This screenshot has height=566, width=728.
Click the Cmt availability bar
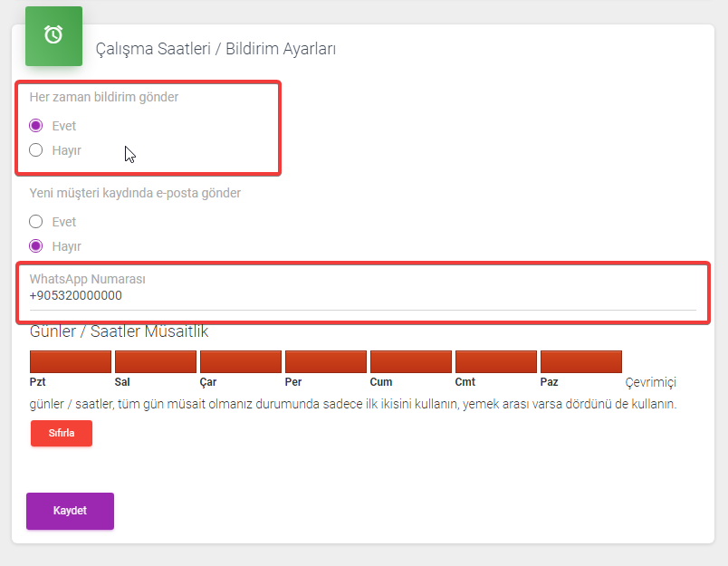pyautogui.click(x=496, y=361)
